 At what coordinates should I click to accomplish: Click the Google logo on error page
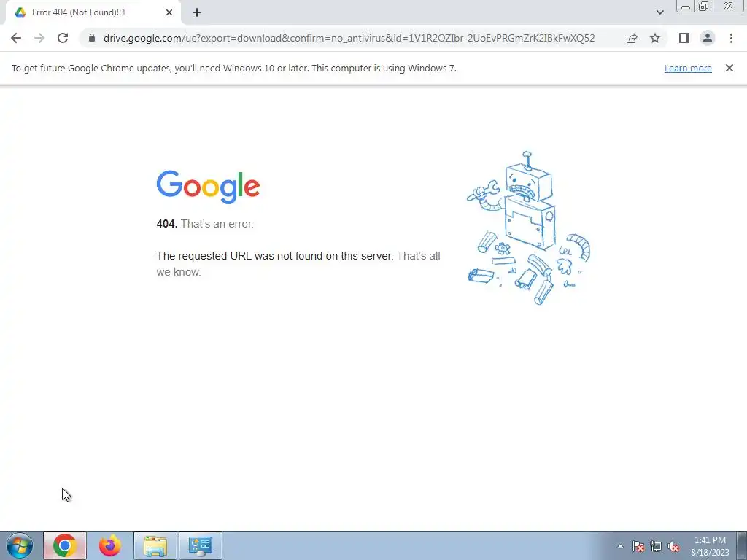click(x=208, y=187)
